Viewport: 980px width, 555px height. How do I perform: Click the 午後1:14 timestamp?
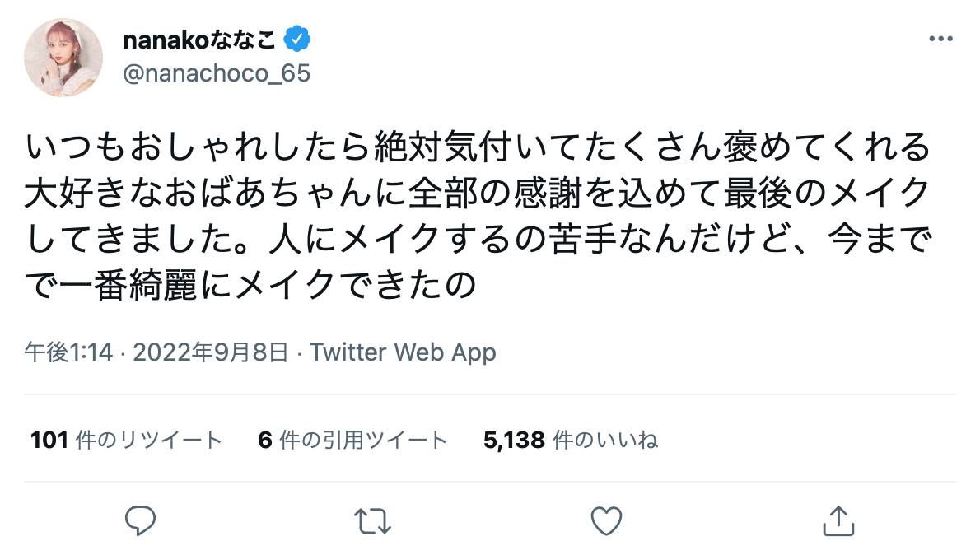70,352
